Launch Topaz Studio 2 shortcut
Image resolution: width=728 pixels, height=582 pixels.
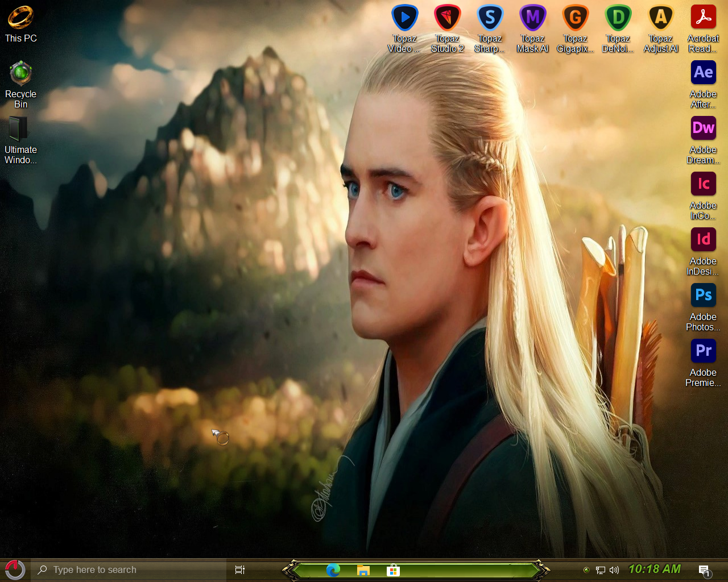click(x=447, y=28)
